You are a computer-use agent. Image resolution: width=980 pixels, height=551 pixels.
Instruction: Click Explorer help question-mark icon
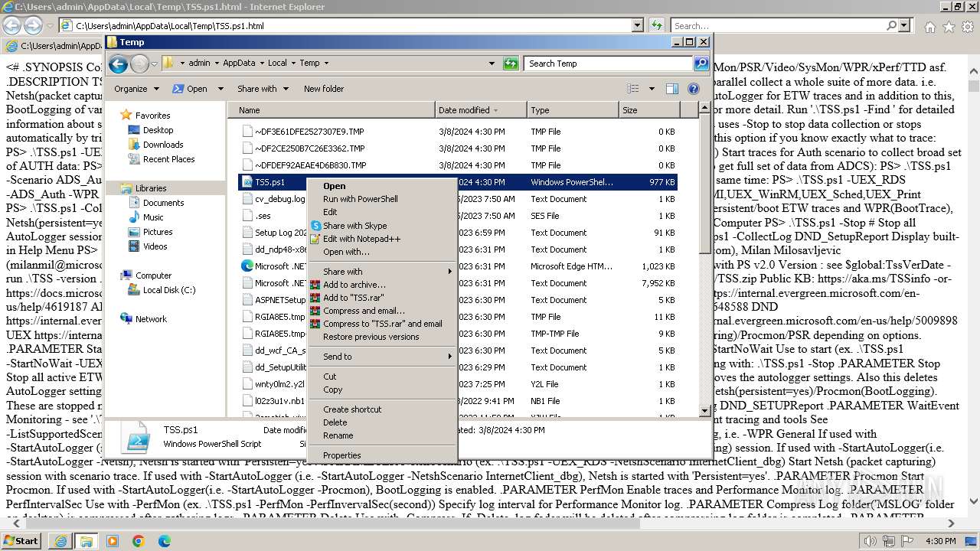(x=694, y=89)
